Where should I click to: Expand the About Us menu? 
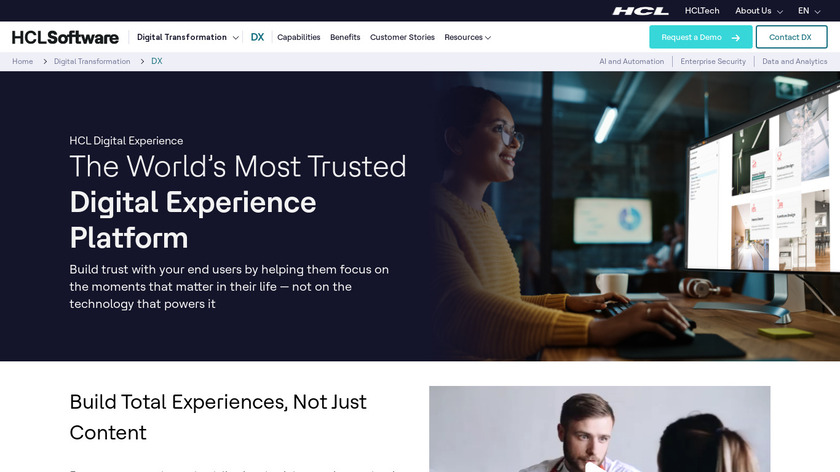pos(759,11)
